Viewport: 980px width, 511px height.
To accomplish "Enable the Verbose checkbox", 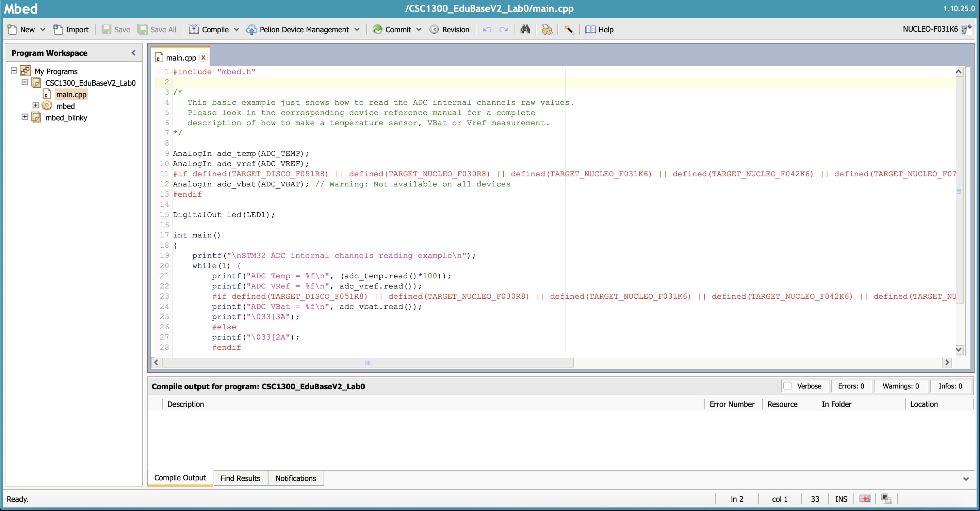I will pyautogui.click(x=787, y=386).
